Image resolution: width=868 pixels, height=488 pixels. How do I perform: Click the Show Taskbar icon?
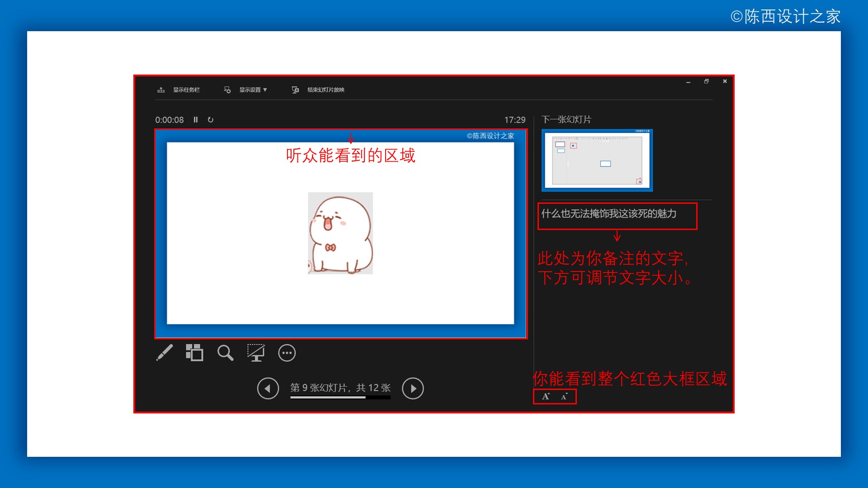tap(161, 90)
